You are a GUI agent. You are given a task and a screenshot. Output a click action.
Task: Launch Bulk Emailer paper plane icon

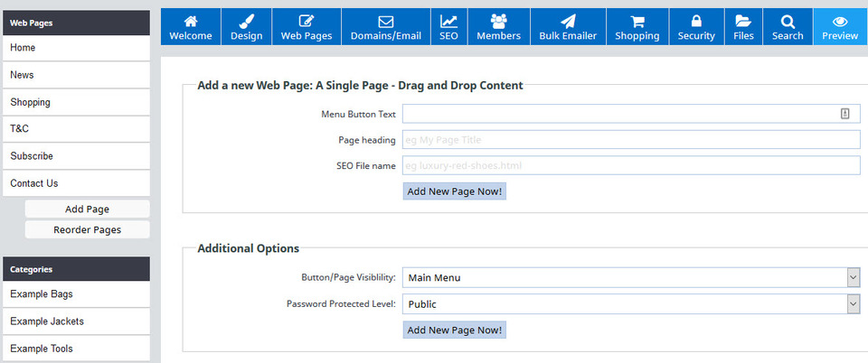click(567, 22)
